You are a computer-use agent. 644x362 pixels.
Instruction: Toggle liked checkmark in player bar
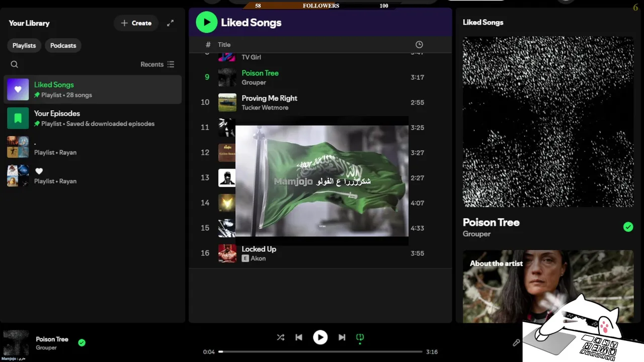[82, 343]
